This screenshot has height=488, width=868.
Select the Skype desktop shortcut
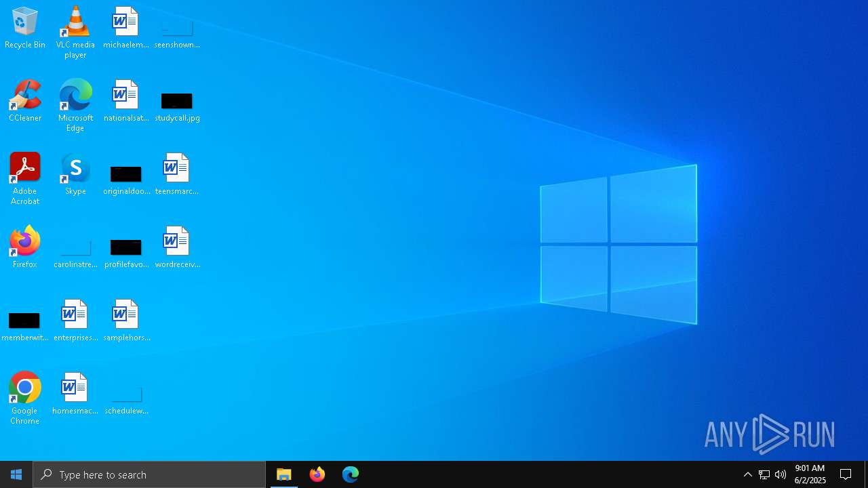point(75,174)
